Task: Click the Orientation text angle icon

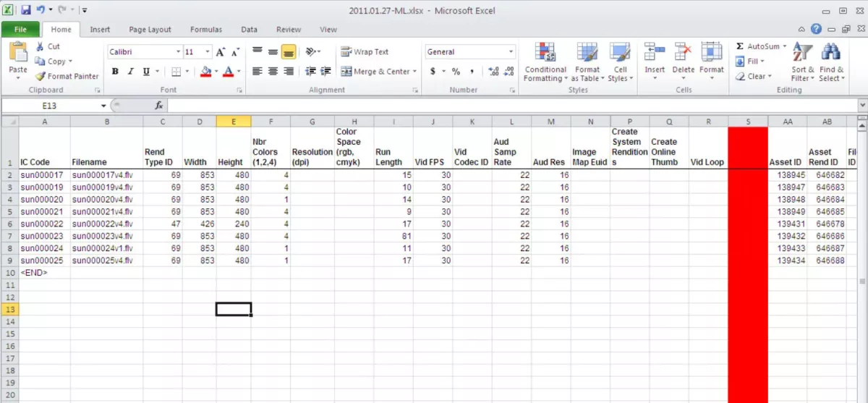Action: [311, 51]
